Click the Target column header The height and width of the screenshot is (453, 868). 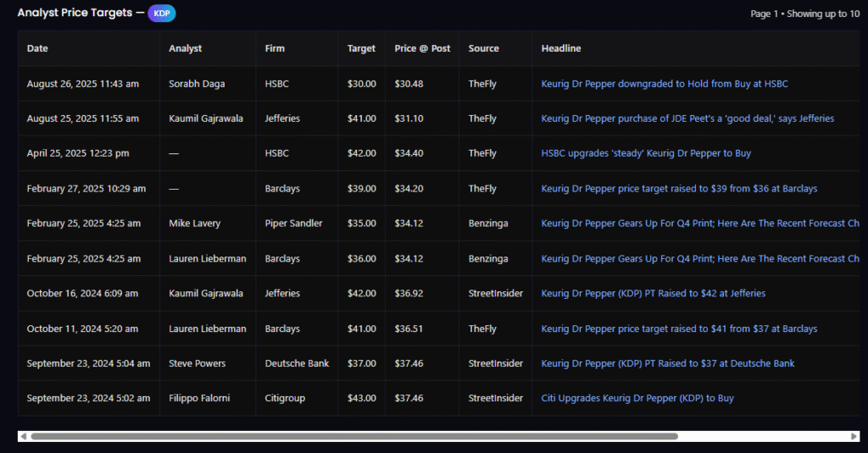tap(361, 48)
